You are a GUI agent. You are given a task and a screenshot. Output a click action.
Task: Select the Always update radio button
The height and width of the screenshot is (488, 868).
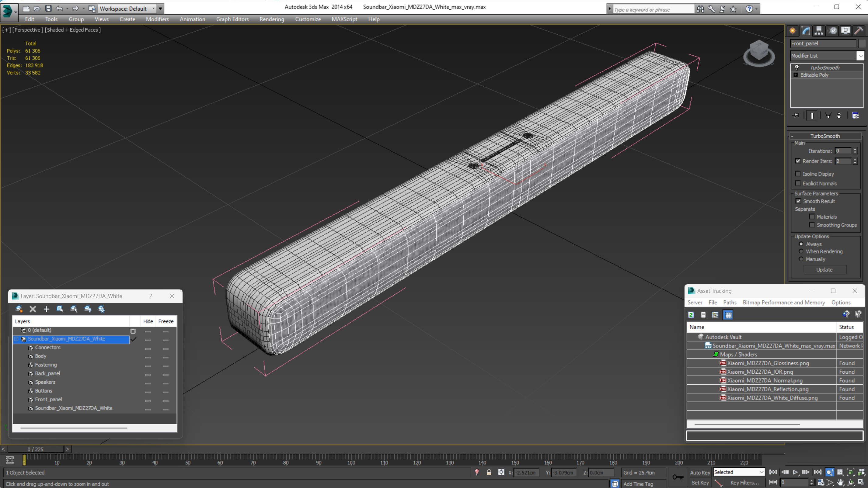pyautogui.click(x=801, y=244)
